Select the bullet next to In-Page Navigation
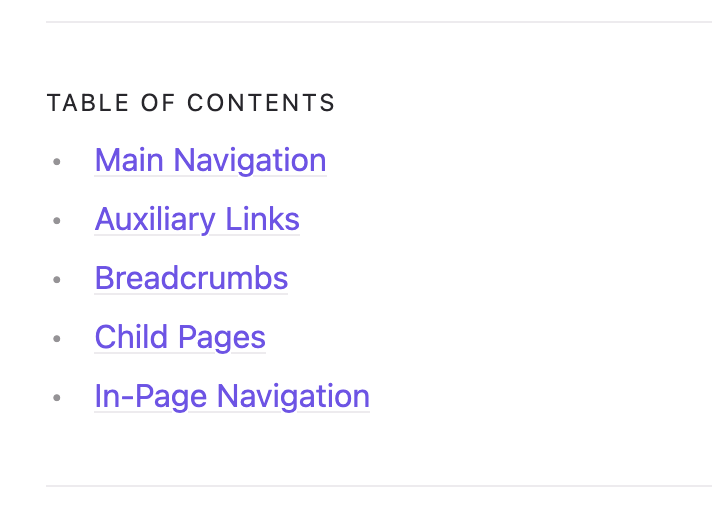Viewport: 712px width, 520px height. (57, 397)
